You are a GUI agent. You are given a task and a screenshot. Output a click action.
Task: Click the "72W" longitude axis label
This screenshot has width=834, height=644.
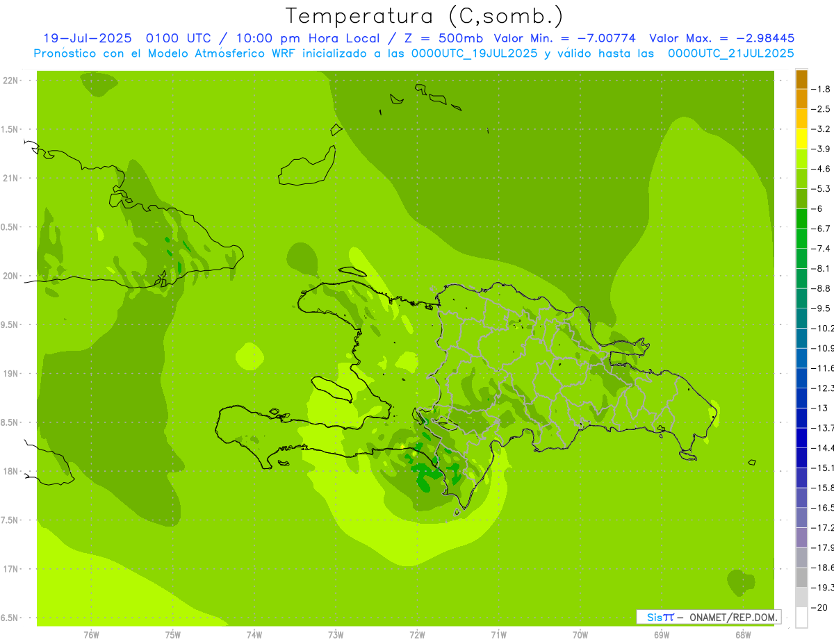[x=417, y=635]
